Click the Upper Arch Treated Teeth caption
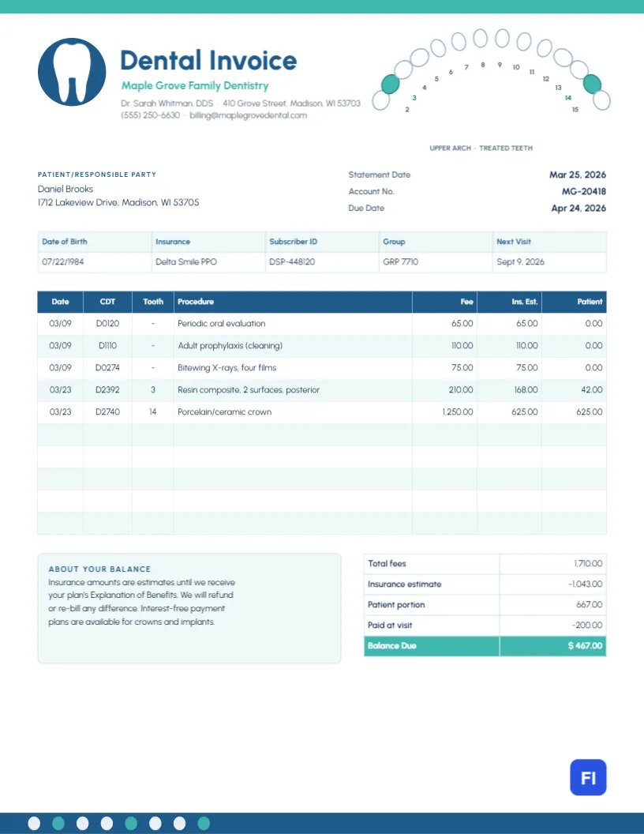 coord(481,148)
